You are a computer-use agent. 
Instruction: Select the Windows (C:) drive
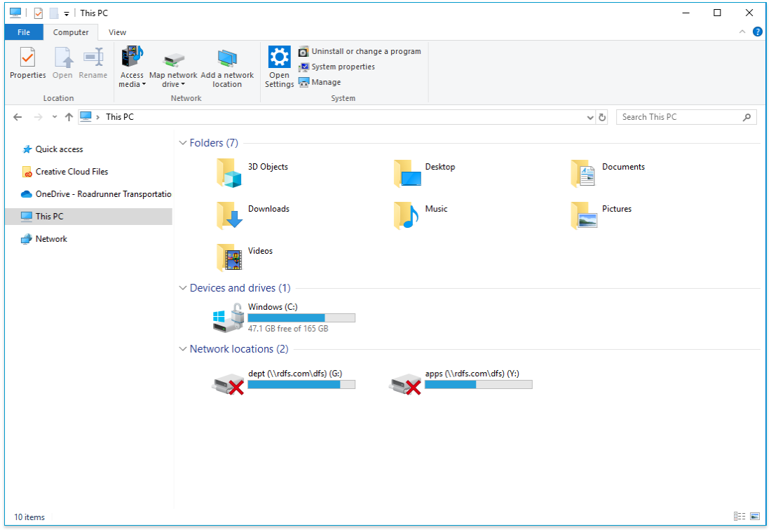click(284, 318)
